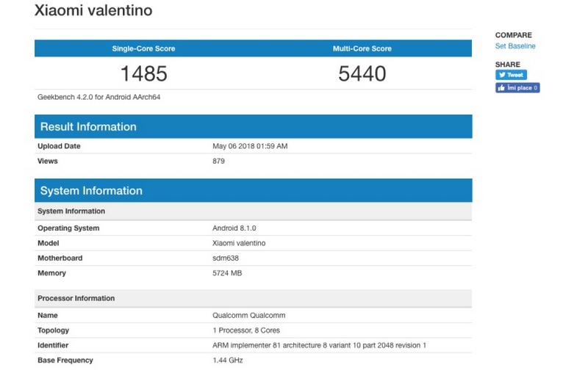Click the Topology label

click(53, 330)
